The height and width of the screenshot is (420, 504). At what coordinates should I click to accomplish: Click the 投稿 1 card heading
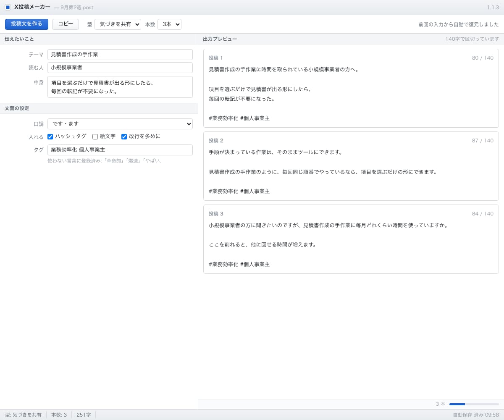point(216,58)
